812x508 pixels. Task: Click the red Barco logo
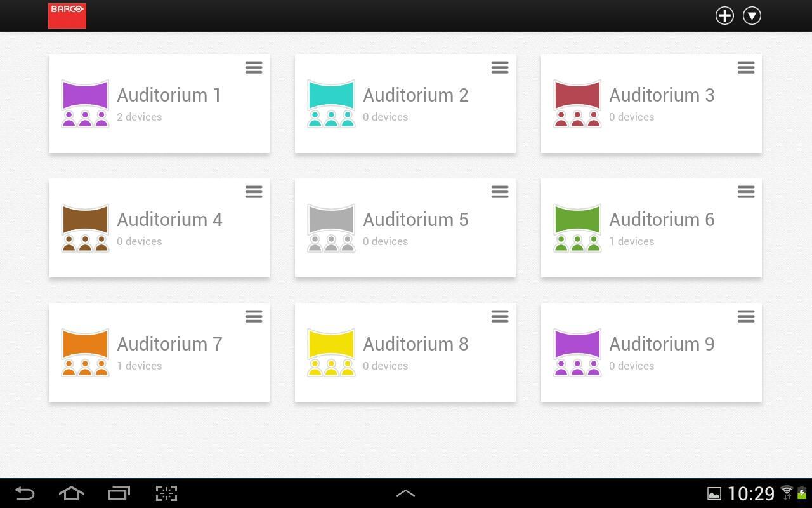(67, 16)
